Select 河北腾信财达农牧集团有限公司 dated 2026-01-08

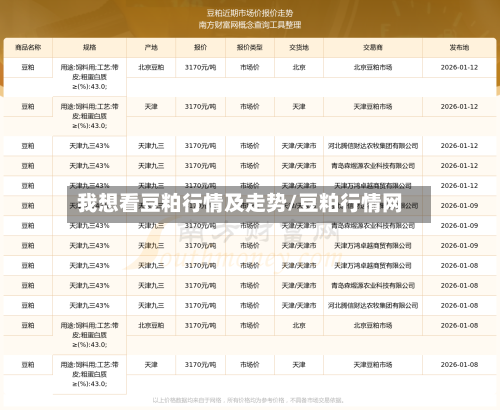pyautogui.click(x=373, y=306)
